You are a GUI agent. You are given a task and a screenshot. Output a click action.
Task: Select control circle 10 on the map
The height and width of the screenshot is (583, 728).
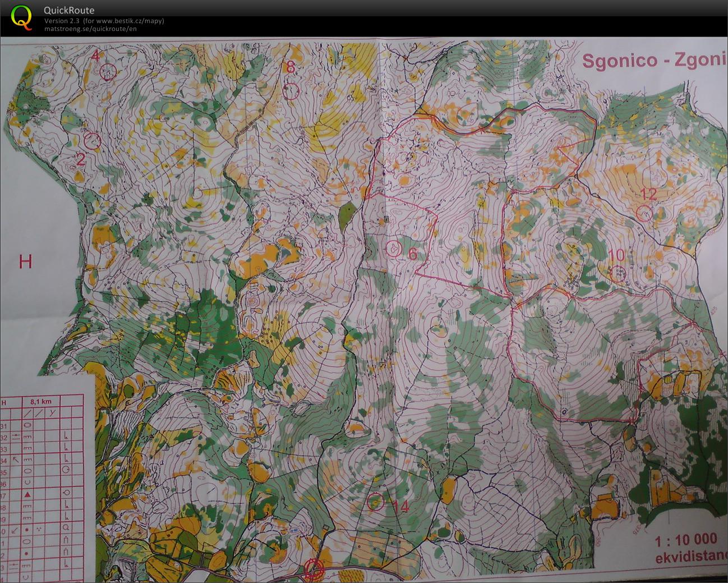619,274
